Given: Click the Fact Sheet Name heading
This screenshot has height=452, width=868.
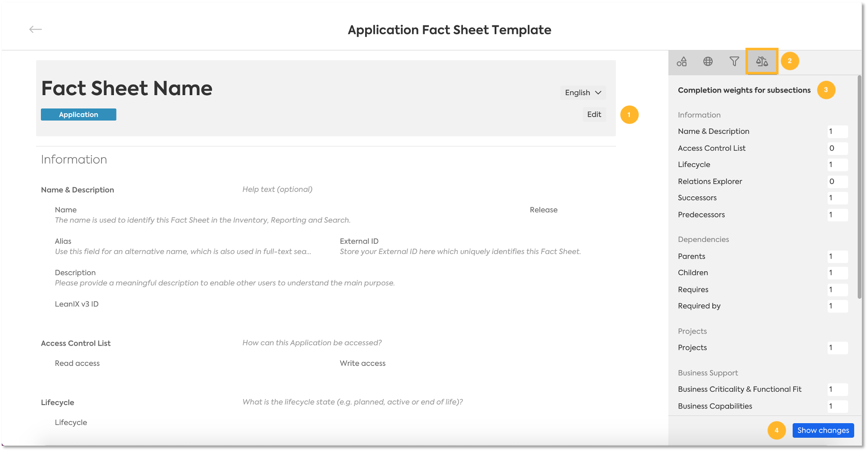Looking at the screenshot, I should point(126,88).
